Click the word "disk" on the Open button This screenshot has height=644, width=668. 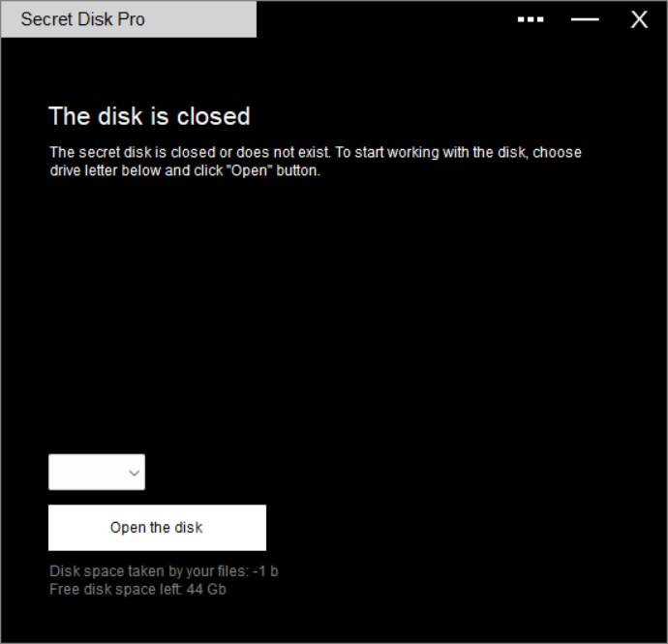pyautogui.click(x=189, y=528)
